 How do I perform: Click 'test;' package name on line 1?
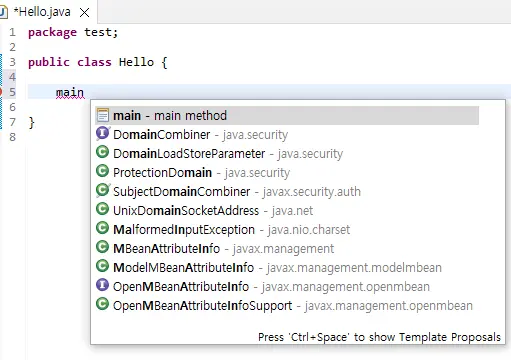[101, 32]
